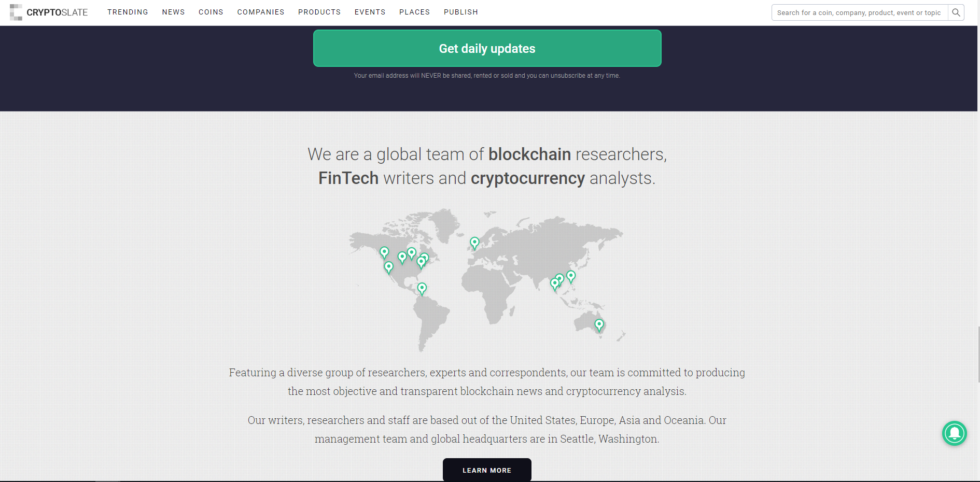Open the News menu
The height and width of the screenshot is (482, 980).
[x=173, y=12]
